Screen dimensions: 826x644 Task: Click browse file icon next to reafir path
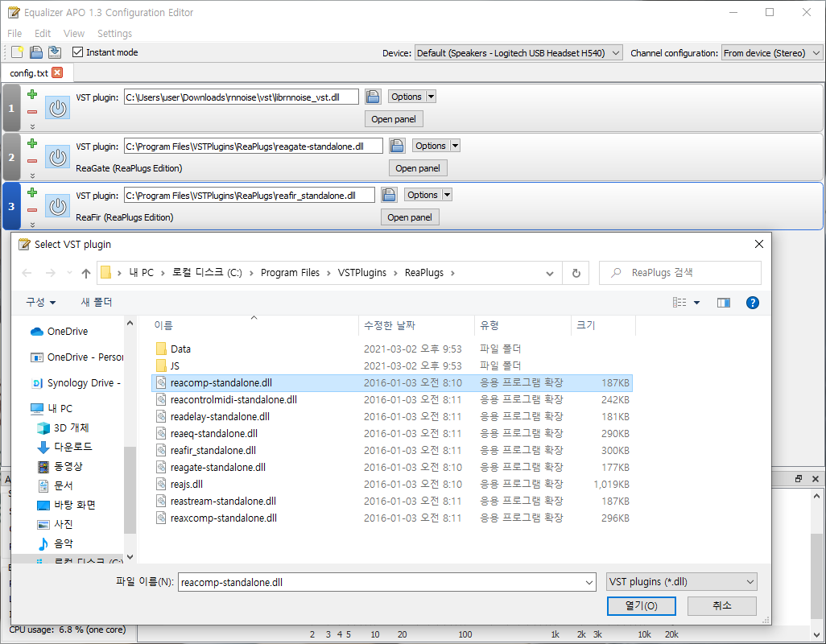(x=389, y=195)
